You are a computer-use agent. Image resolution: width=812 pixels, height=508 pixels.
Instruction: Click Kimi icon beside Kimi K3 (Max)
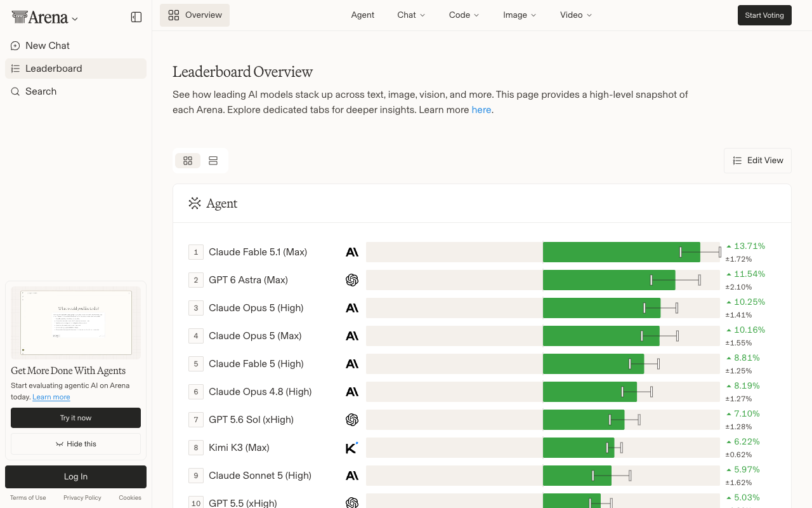[352, 448]
